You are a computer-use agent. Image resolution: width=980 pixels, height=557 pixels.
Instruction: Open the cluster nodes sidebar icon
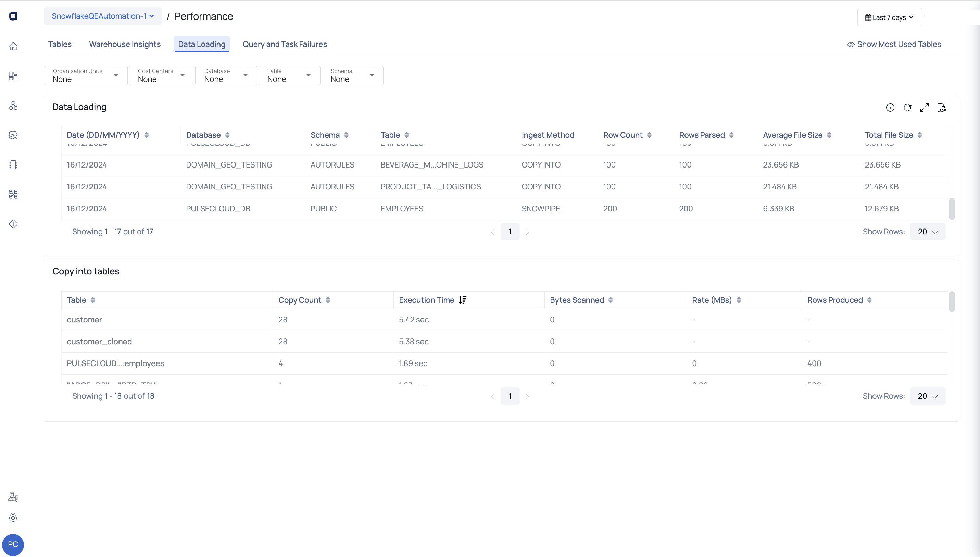(x=13, y=106)
